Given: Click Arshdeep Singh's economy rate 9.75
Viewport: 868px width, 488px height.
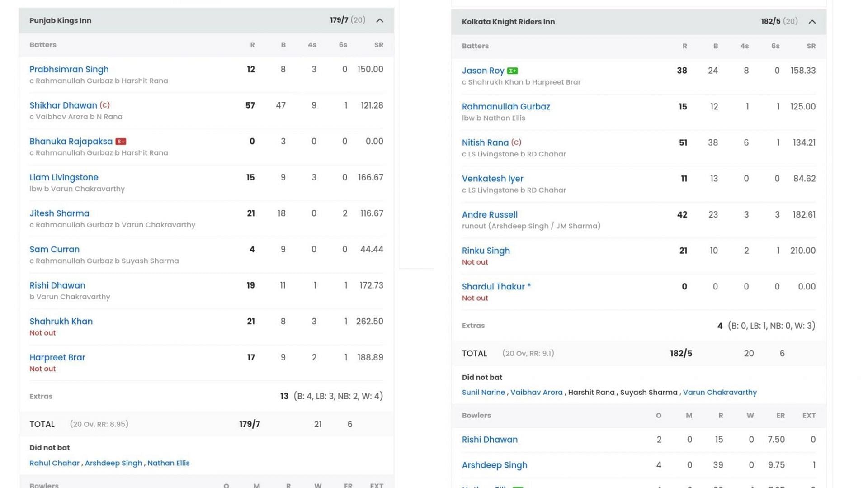Looking at the screenshot, I should (776, 465).
